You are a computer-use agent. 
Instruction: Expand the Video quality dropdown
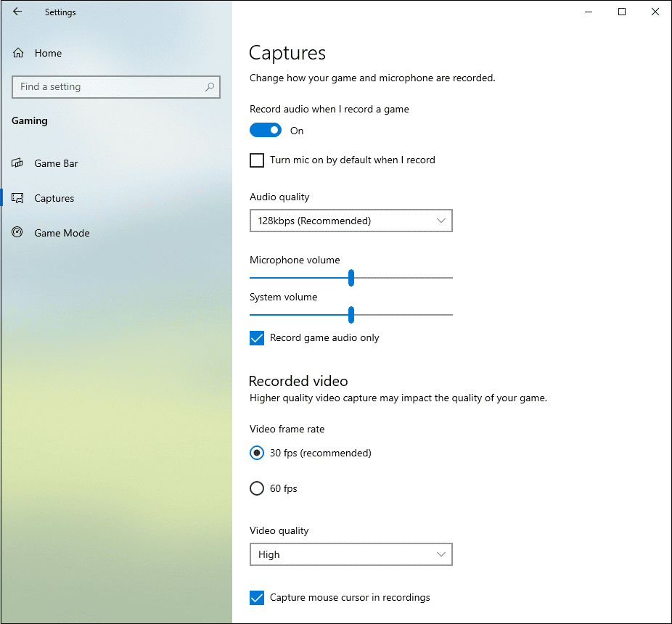pyautogui.click(x=351, y=554)
